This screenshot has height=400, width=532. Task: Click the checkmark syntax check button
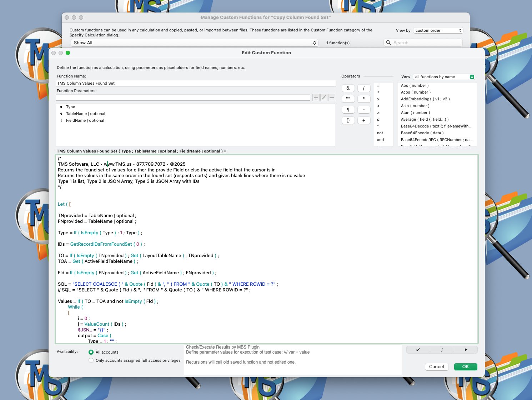(418, 350)
